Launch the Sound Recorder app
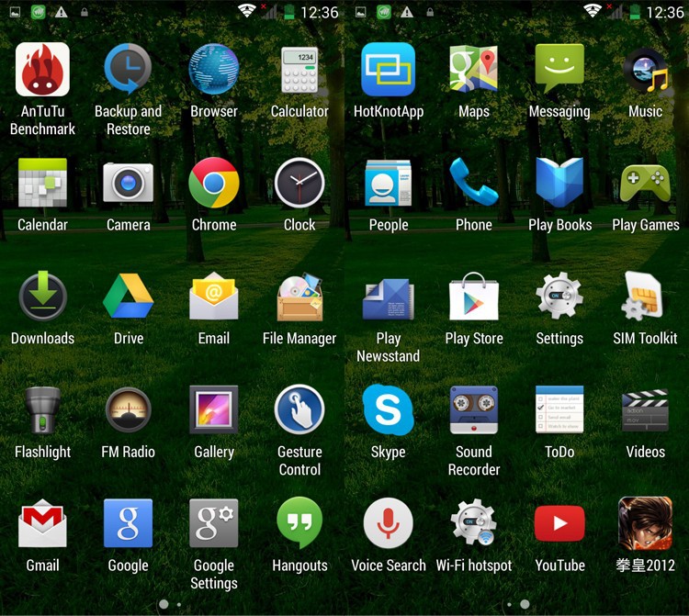The height and width of the screenshot is (616, 689). coord(474,410)
